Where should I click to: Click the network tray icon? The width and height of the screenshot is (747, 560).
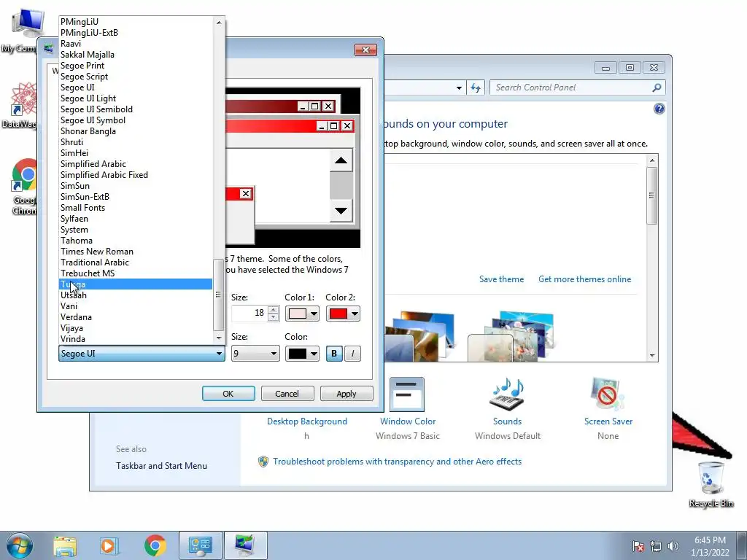click(x=656, y=546)
